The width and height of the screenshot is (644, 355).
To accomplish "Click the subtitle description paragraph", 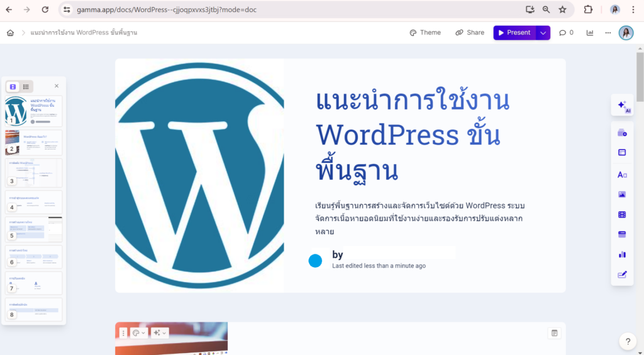I will (419, 218).
